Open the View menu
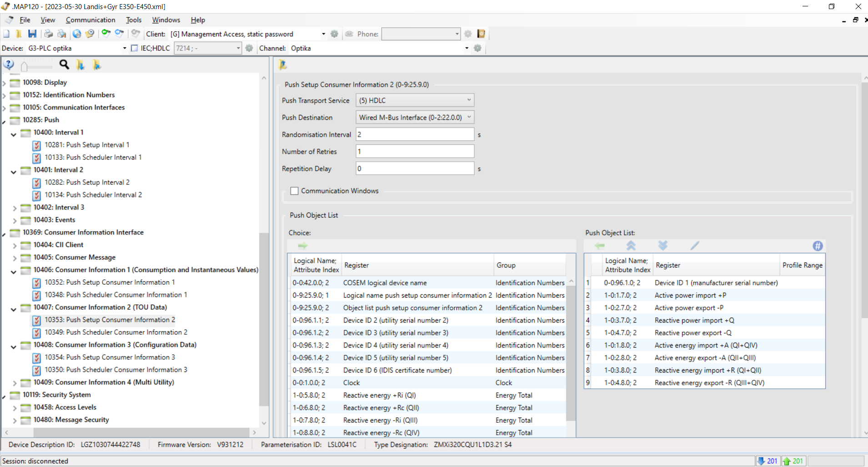This screenshot has height=467, width=868. (48, 20)
